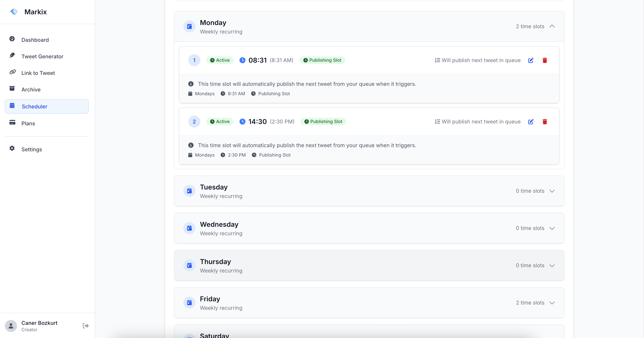The image size is (644, 338).
Task: Open the Dashboard page
Action: [35, 40]
